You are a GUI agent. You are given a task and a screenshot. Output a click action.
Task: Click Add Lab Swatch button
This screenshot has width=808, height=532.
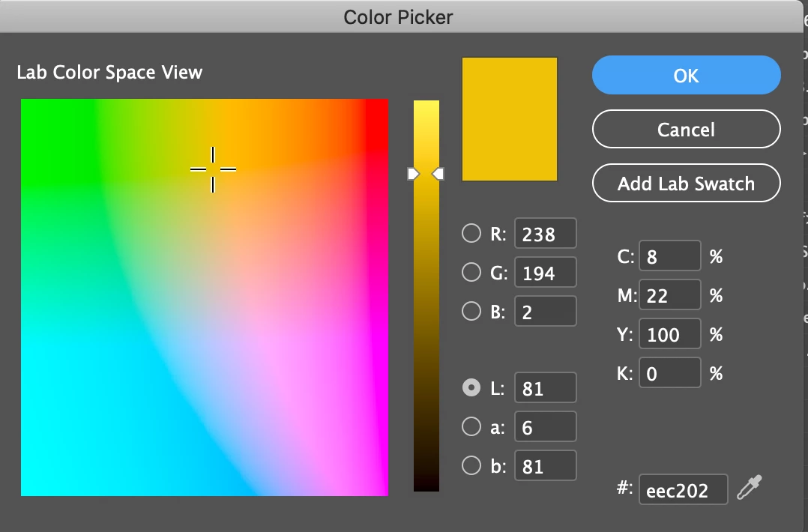pyautogui.click(x=686, y=184)
